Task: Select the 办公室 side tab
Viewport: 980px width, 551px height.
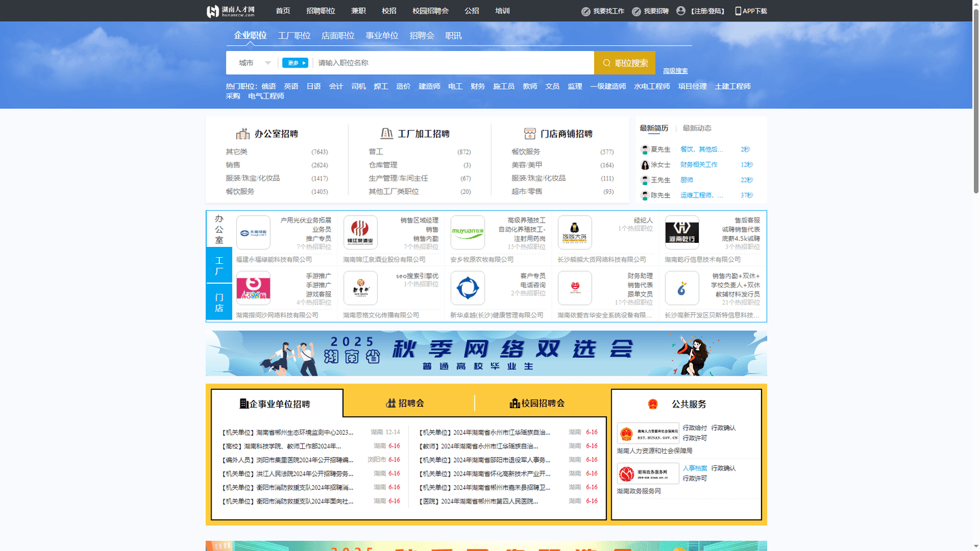Action: click(219, 229)
